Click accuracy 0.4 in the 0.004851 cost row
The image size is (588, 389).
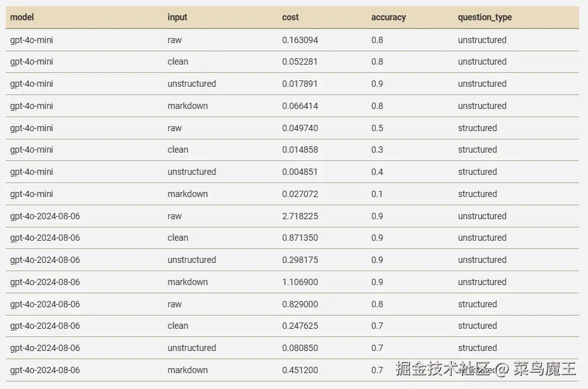(377, 172)
